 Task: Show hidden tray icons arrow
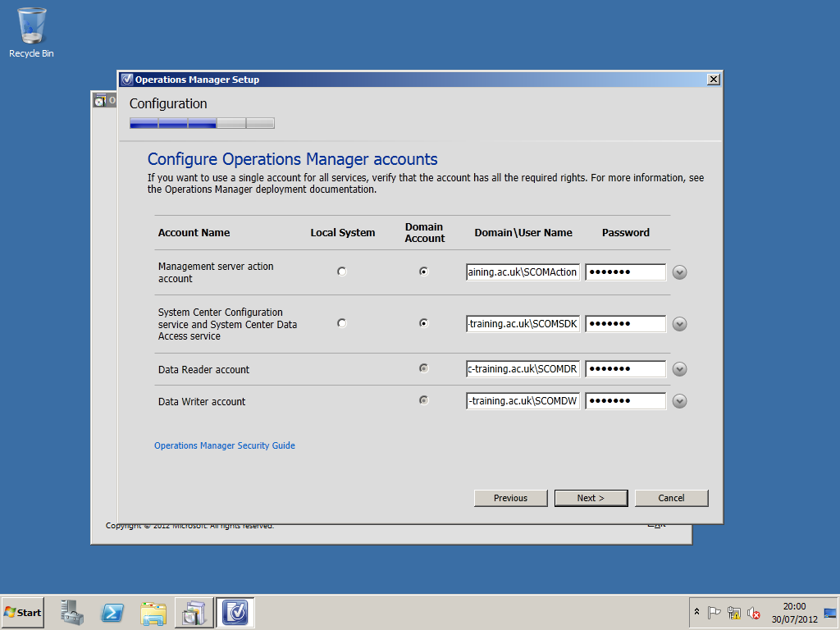[697, 612]
